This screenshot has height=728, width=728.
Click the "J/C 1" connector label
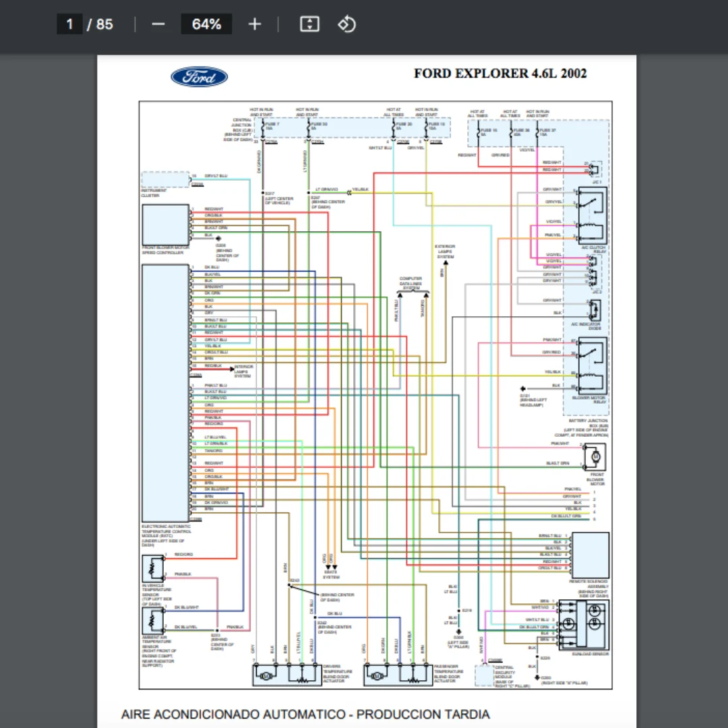tap(597, 182)
